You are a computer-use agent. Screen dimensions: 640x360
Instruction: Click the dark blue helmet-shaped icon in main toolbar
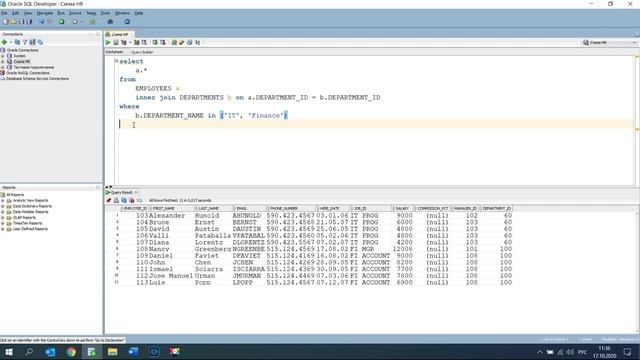110,22
